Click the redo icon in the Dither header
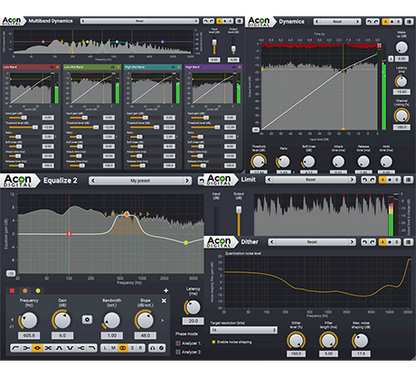The height and width of the screenshot is (376, 416). coord(372,242)
